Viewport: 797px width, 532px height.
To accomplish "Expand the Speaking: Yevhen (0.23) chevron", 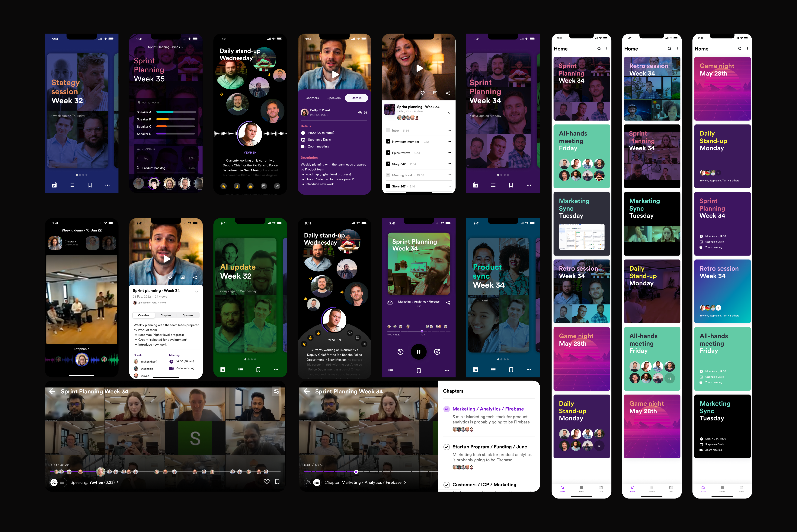I will tap(117, 482).
